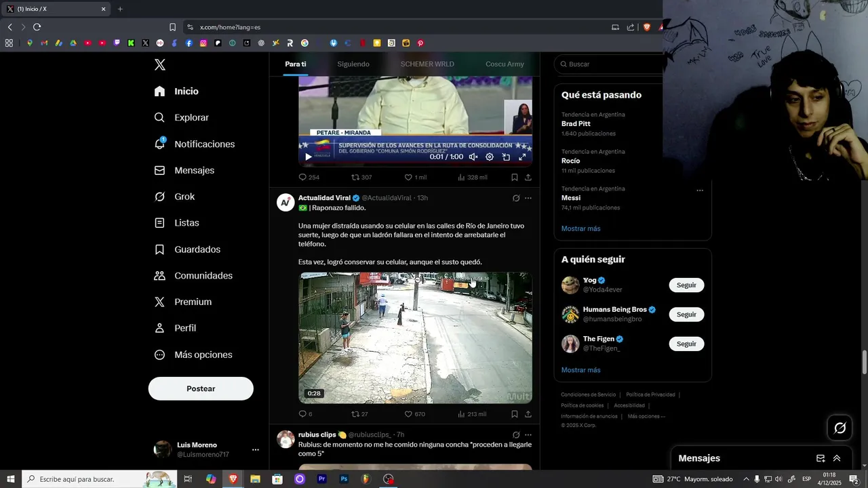Follow The Figen account
The image size is (868, 488).
(x=686, y=344)
